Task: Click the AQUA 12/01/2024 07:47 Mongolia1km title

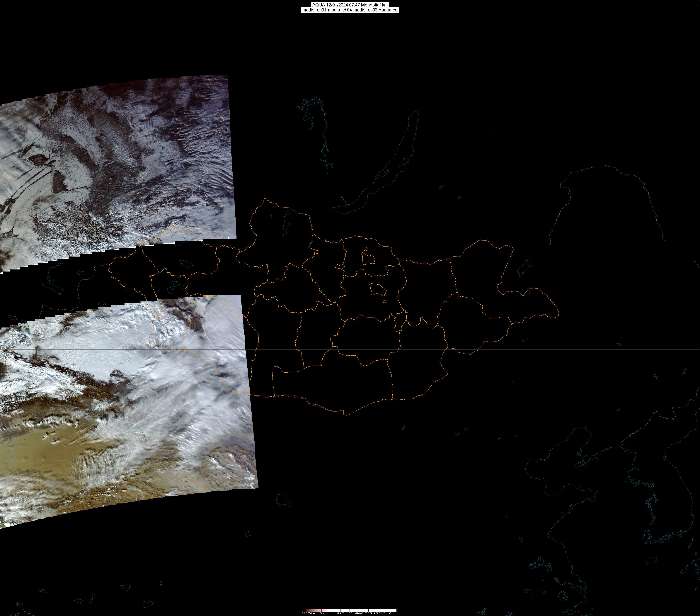Action: [x=350, y=5]
